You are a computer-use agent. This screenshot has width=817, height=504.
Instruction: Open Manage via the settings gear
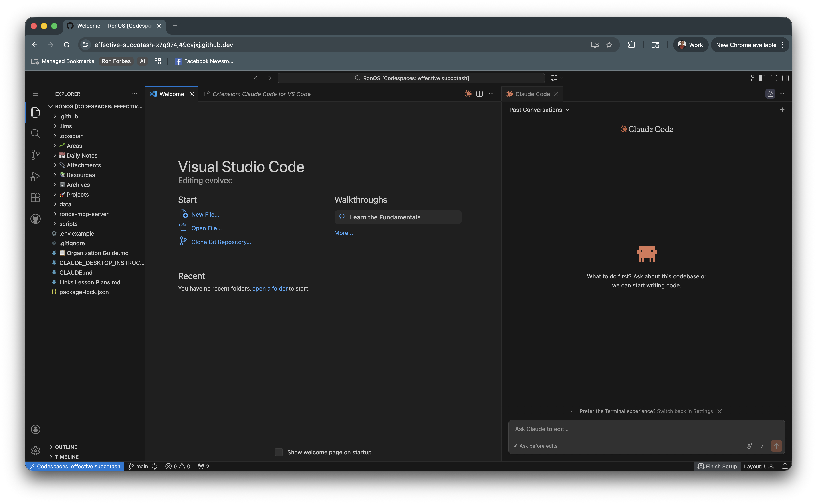point(35,450)
